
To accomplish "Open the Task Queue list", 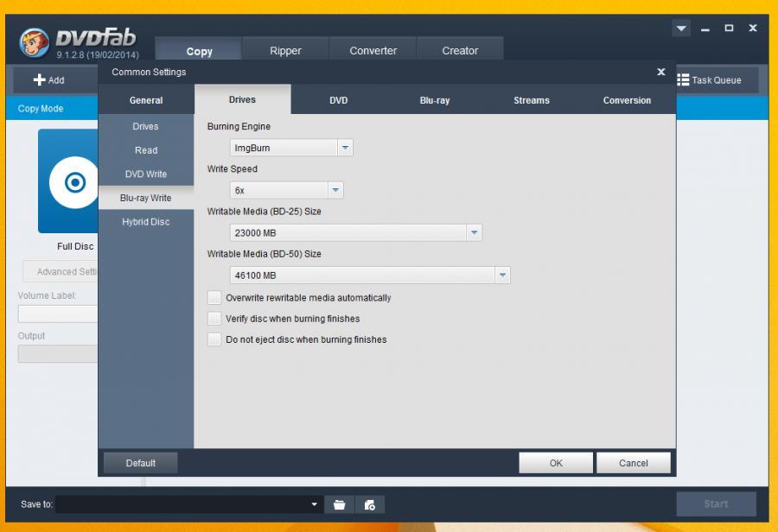I will [709, 80].
